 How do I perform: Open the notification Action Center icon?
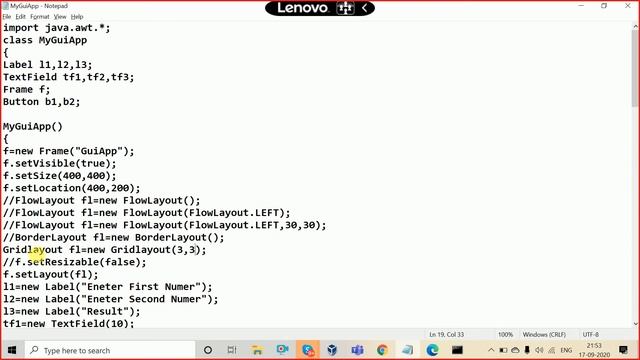[623, 350]
